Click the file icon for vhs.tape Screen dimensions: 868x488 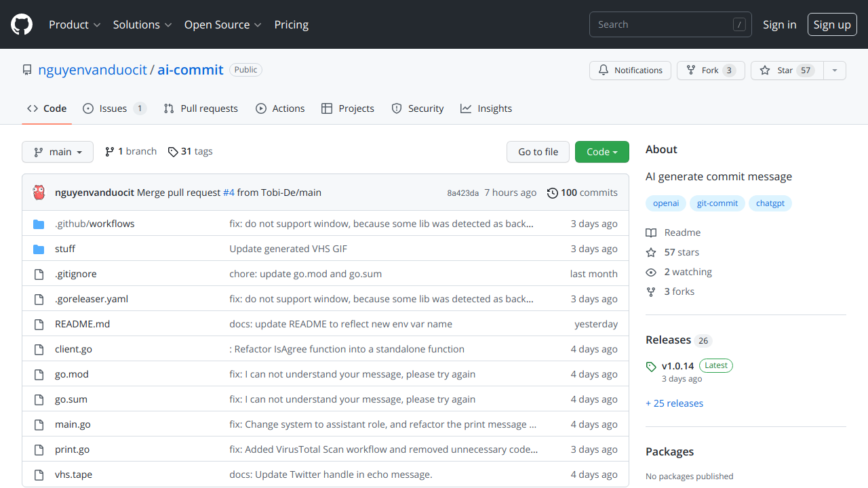pyautogui.click(x=39, y=474)
